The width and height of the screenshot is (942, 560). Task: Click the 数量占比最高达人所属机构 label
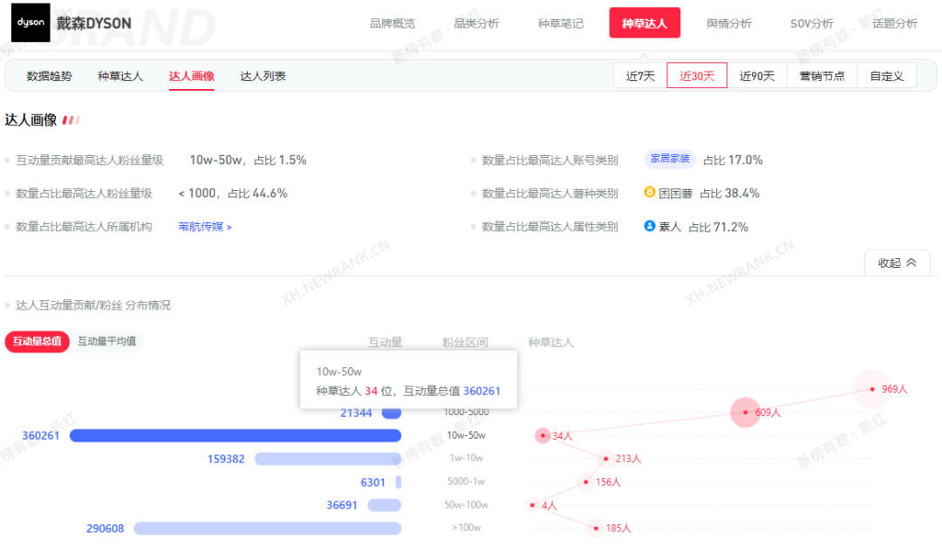coord(84,227)
